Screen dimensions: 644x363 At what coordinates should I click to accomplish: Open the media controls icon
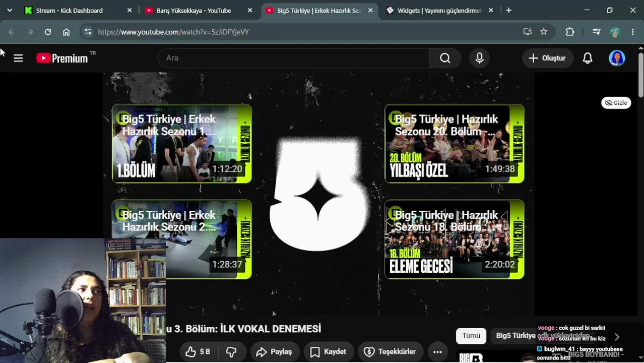click(x=597, y=32)
